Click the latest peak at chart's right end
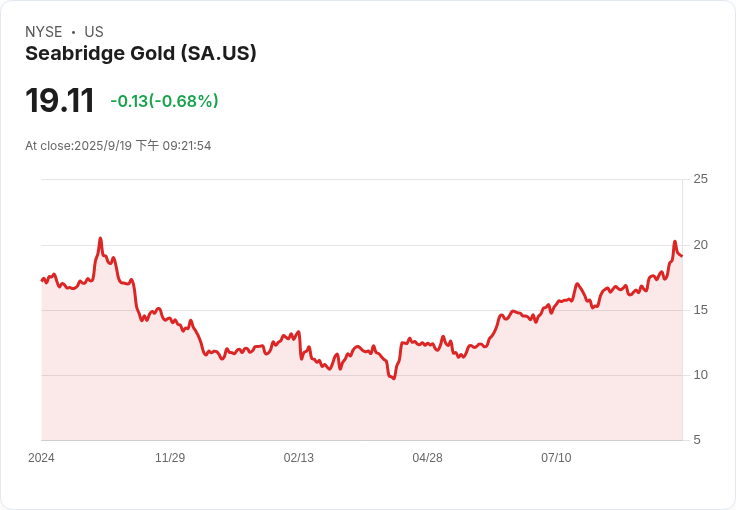The image size is (736, 510). 675,242
